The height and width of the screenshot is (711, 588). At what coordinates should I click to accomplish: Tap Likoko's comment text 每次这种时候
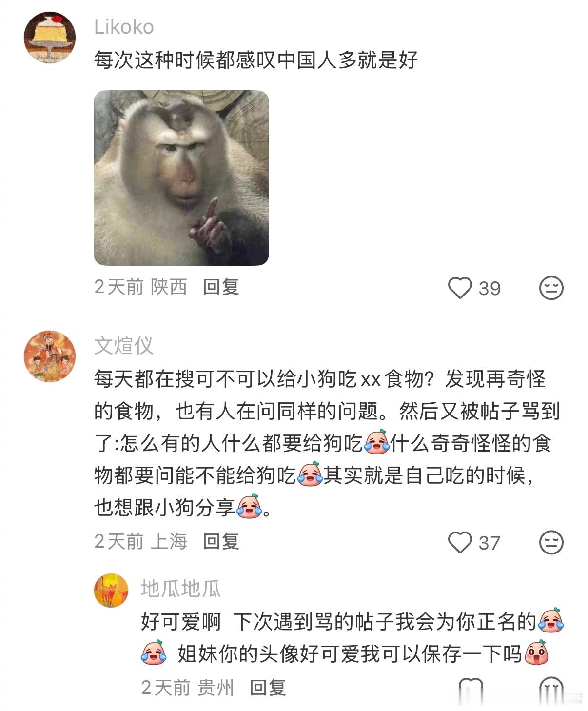[256, 60]
